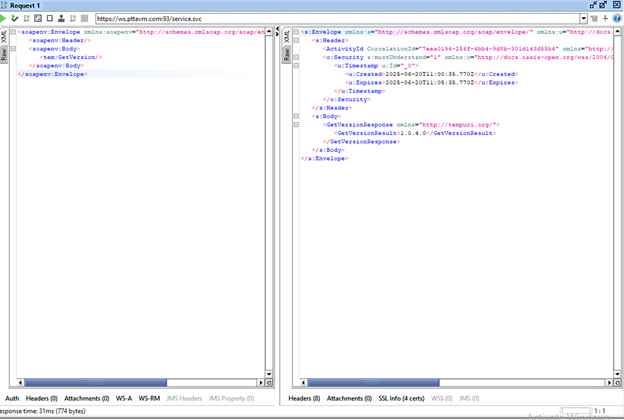
Task: Click the blue help icon beside endpoint
Action: [617, 18]
